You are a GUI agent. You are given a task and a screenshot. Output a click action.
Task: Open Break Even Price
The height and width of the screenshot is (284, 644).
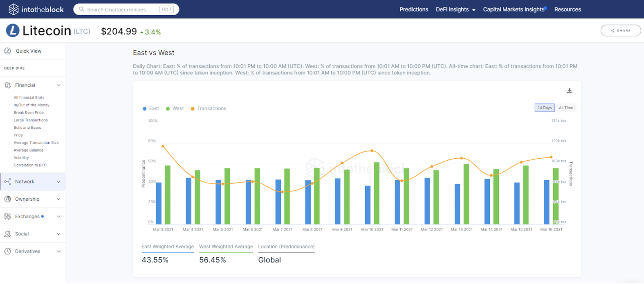[x=29, y=113]
